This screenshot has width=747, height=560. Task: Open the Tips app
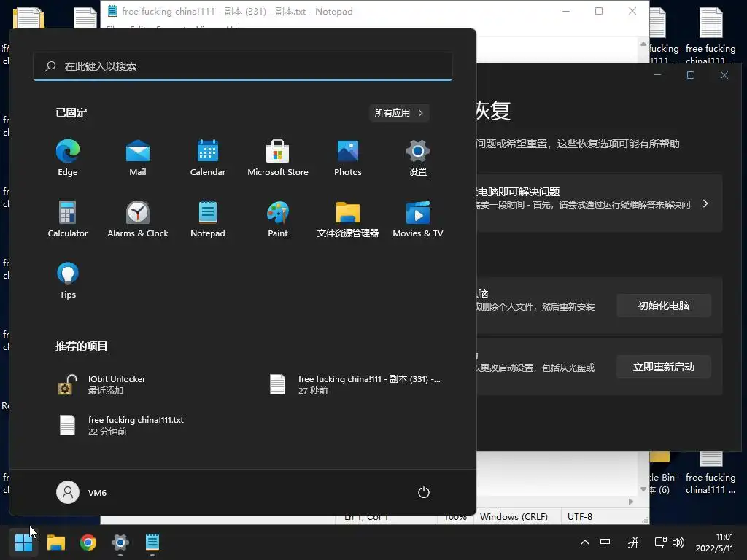(68, 281)
